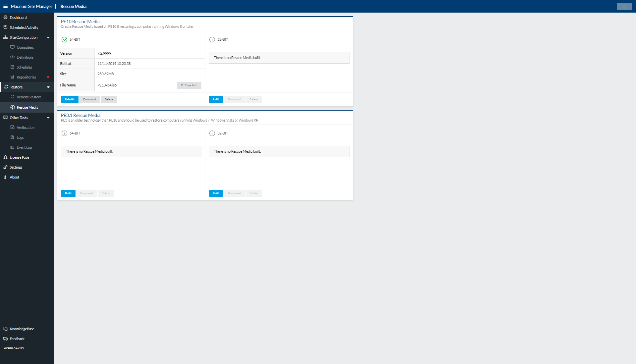Select Scheduled Activity in the sidebar
636x364 pixels.
pyautogui.click(x=24, y=27)
